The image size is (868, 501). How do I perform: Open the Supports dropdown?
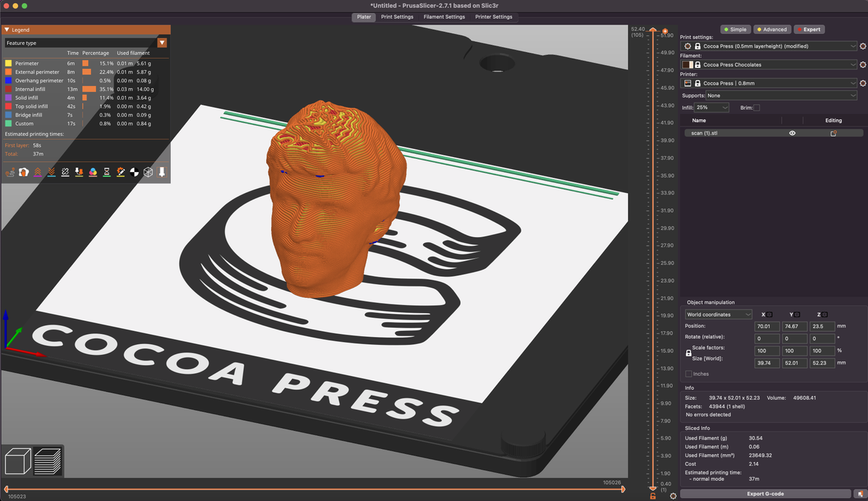tap(783, 95)
